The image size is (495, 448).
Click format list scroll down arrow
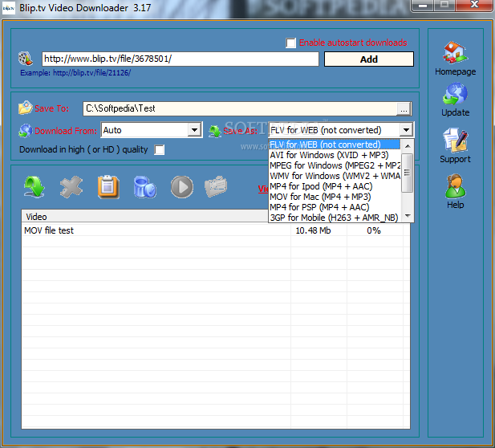tap(408, 216)
